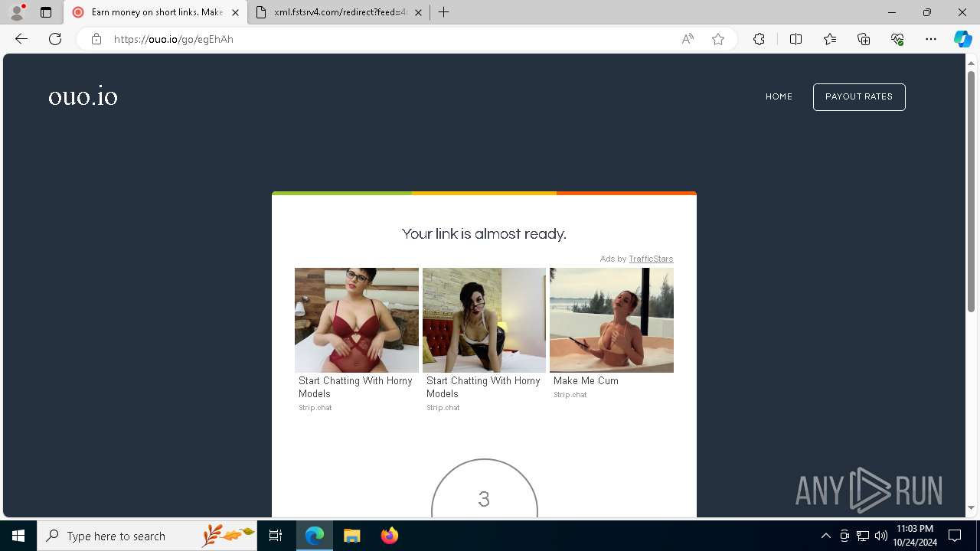
Task: Open the taskbar clock and date
Action: [x=914, y=536]
